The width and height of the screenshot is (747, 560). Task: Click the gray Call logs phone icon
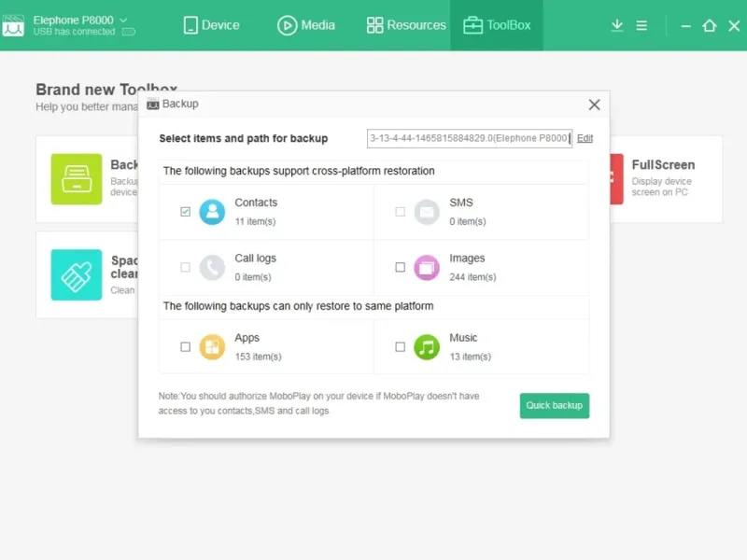[x=212, y=268]
